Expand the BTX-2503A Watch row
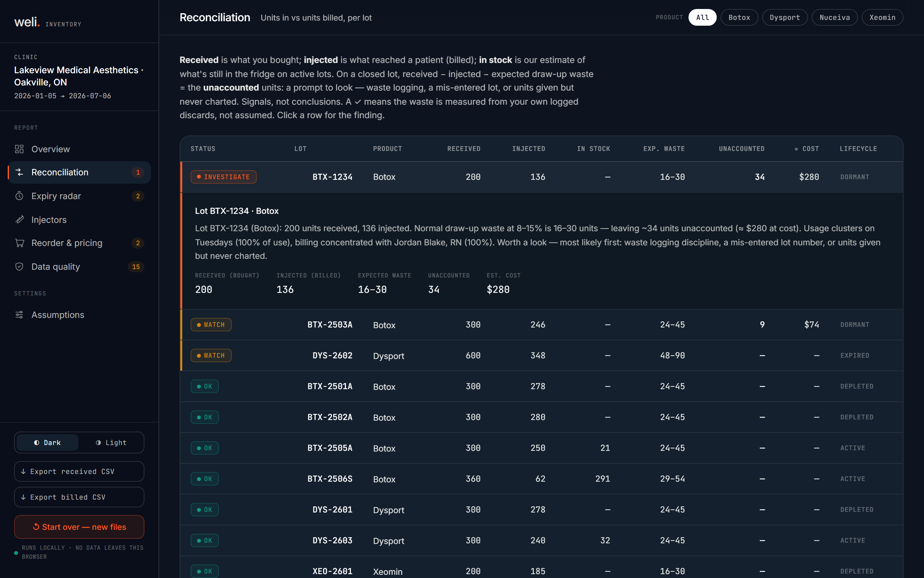The image size is (924, 578). click(x=542, y=325)
